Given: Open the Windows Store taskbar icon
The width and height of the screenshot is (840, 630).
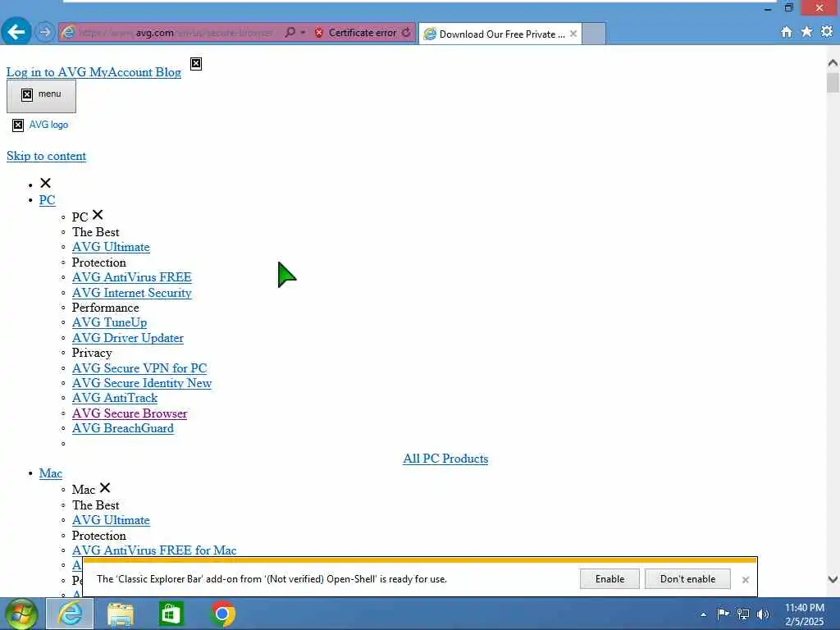Looking at the screenshot, I should (x=171, y=614).
